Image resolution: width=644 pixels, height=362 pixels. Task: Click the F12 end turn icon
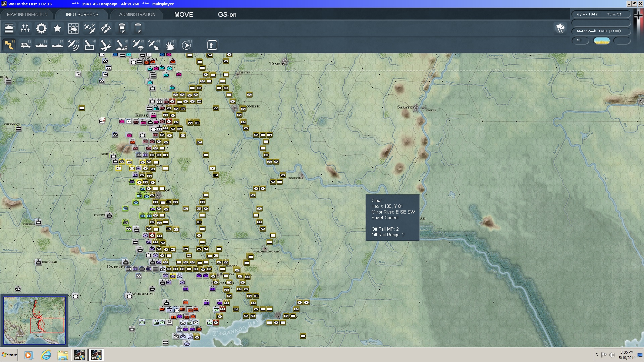tap(186, 45)
